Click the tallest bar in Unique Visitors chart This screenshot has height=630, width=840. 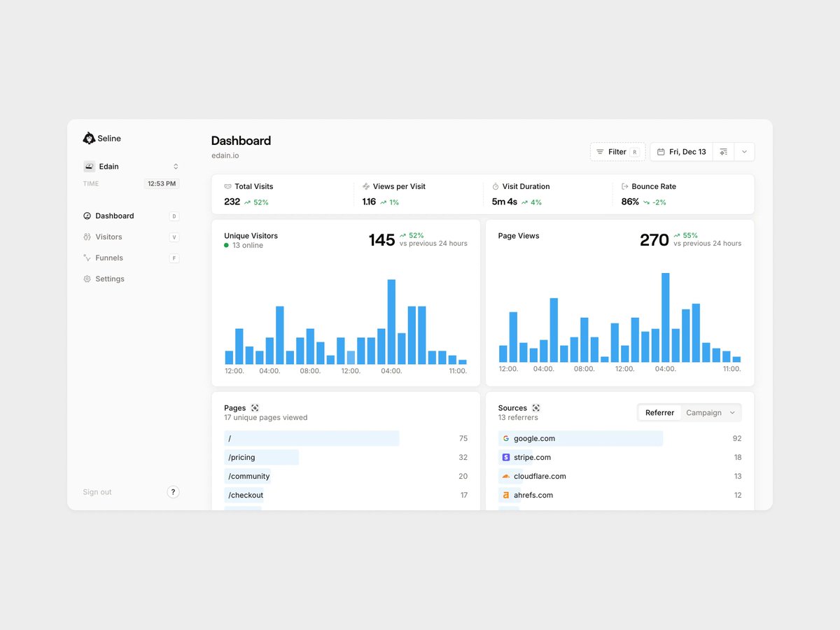391,322
